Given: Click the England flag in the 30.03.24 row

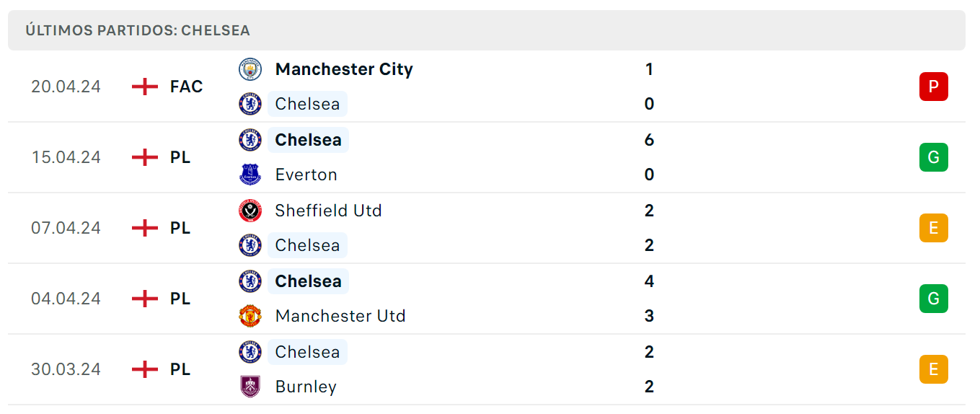Looking at the screenshot, I should [x=145, y=369].
